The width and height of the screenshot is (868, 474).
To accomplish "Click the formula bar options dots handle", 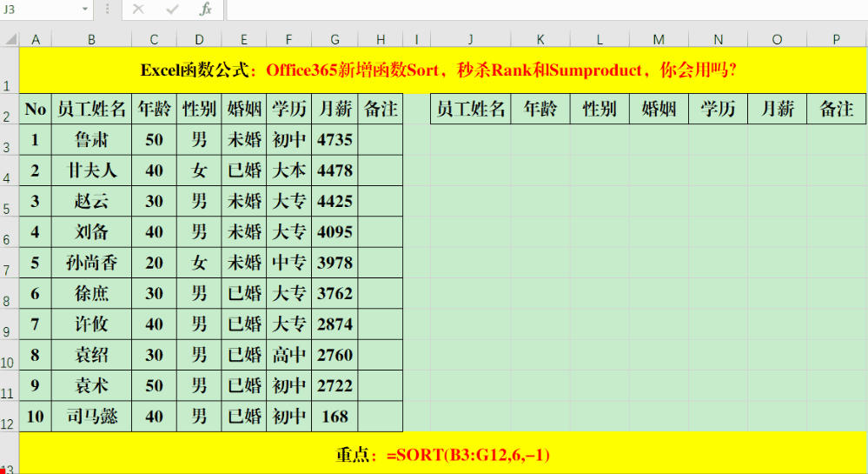I will pyautogui.click(x=108, y=9).
